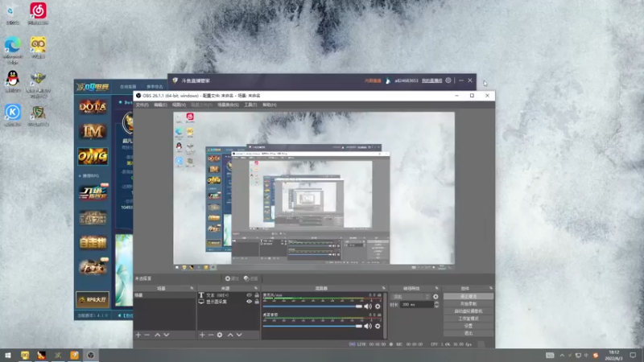Pop out the 混音器 dock panel
Screen dimensions: 644x362
click(x=384, y=288)
